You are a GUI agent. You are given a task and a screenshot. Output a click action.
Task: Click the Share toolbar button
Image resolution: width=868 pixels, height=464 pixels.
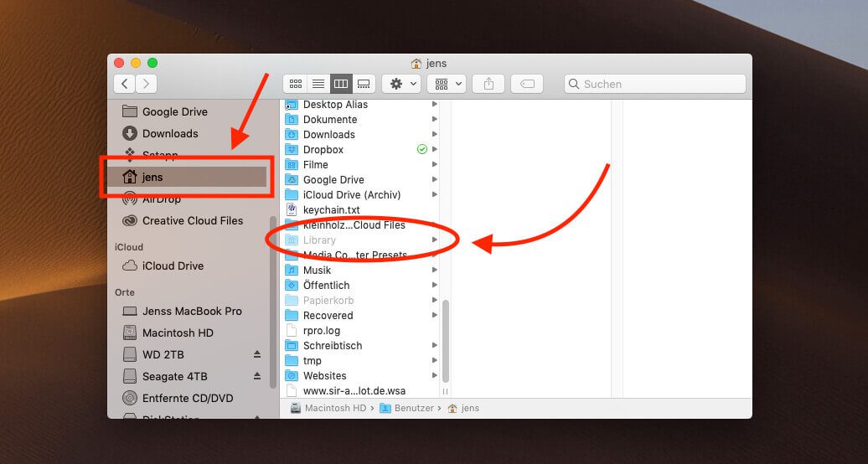pos(488,84)
